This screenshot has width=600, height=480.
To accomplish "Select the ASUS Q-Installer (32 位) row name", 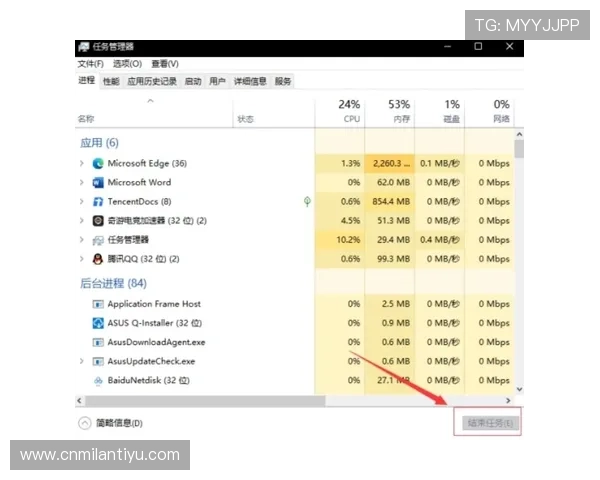I will [155, 323].
